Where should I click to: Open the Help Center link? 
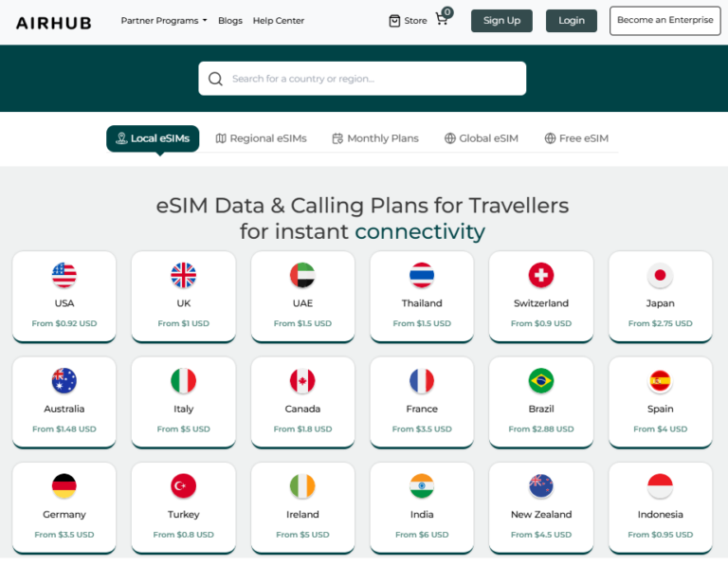(x=279, y=21)
